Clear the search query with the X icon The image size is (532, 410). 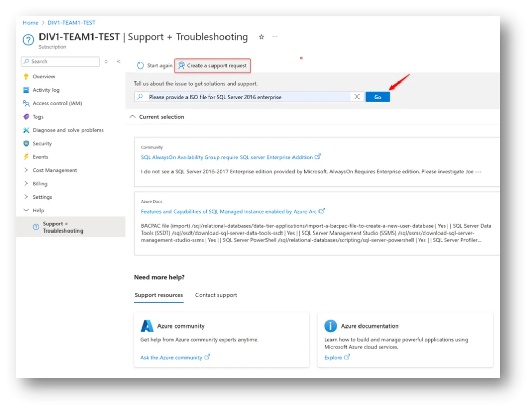tap(357, 97)
